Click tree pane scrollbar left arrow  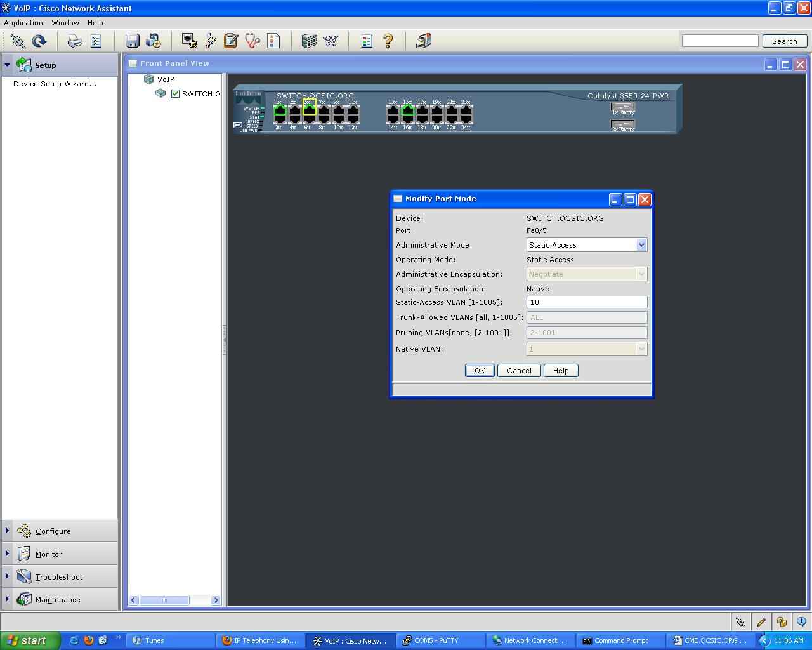point(133,600)
